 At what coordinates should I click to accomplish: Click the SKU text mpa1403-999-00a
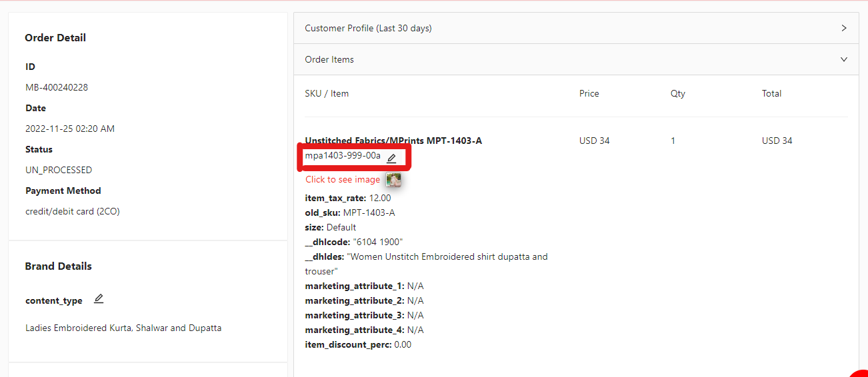343,156
